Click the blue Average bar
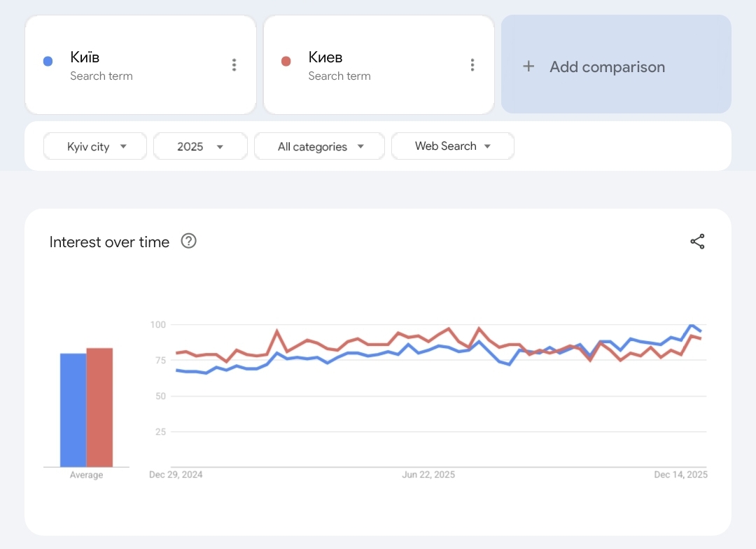The image size is (756, 549). 73,410
